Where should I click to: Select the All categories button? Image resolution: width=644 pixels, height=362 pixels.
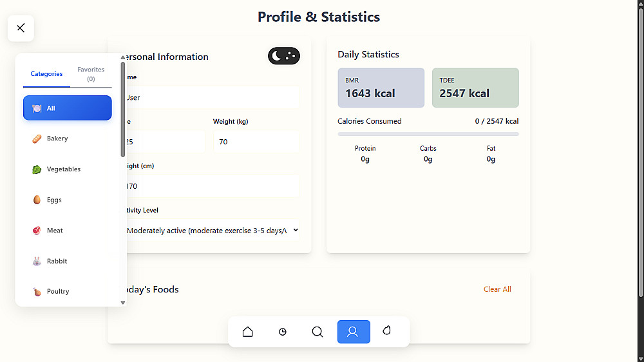coord(68,108)
